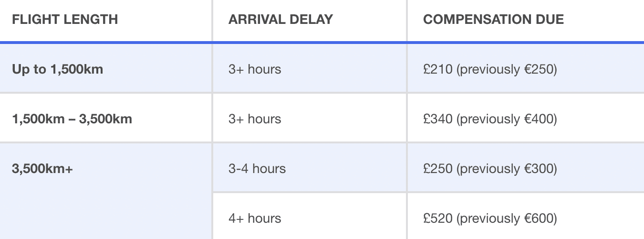Select the 3,500km+ flight length cell

[x=106, y=191]
